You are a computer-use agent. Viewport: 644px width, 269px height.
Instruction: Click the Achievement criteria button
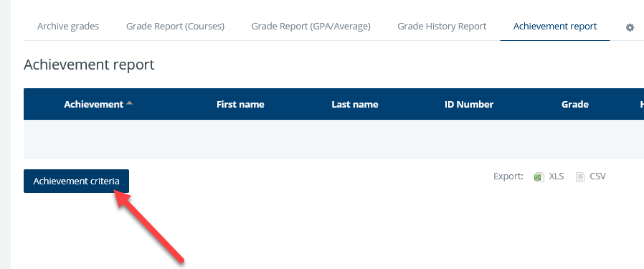pos(77,181)
